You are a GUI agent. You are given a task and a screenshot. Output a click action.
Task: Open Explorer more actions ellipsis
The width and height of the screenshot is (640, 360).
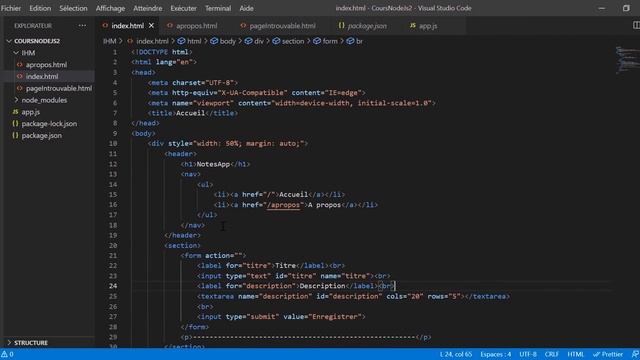point(82,25)
